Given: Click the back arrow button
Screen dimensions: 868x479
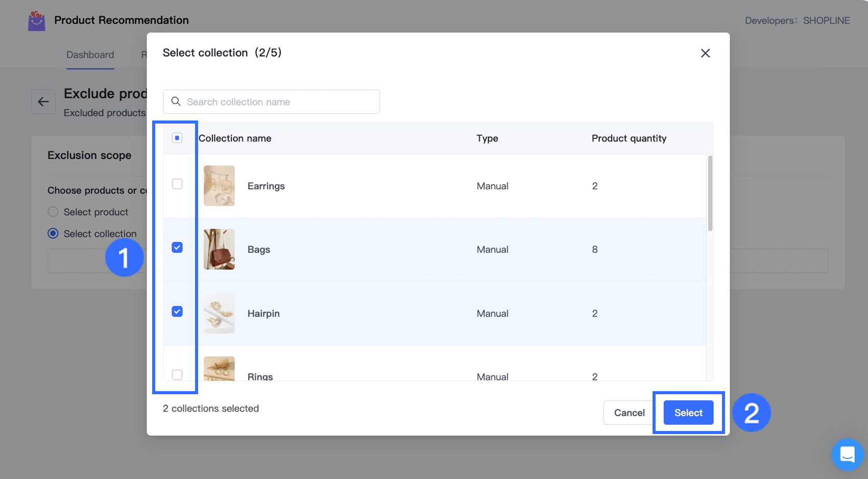Looking at the screenshot, I should pos(43,102).
